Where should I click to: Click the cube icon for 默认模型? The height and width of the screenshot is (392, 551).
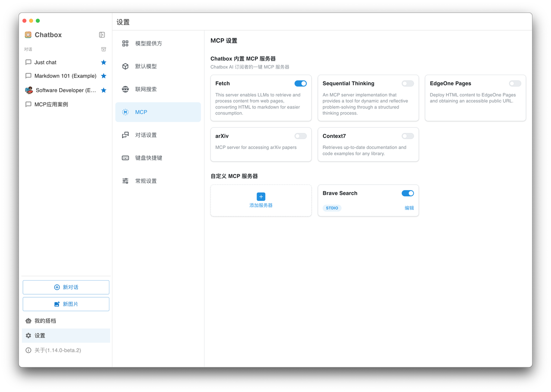[125, 66]
